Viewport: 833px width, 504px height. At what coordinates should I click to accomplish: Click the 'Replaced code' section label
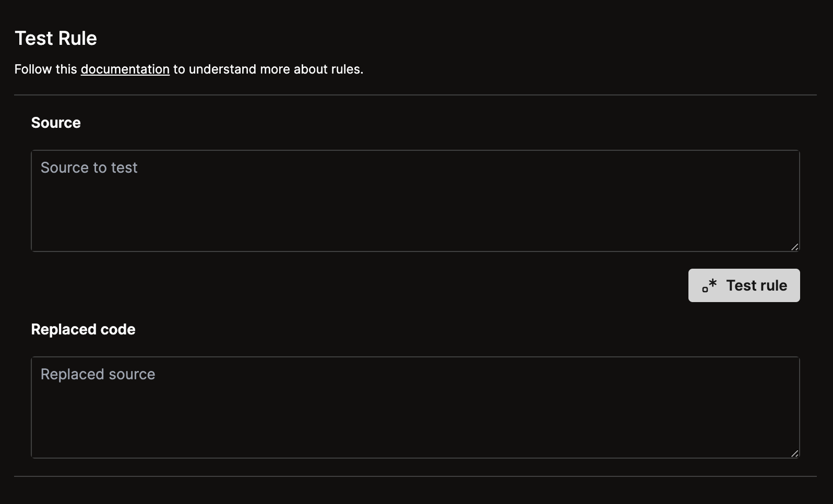[83, 329]
